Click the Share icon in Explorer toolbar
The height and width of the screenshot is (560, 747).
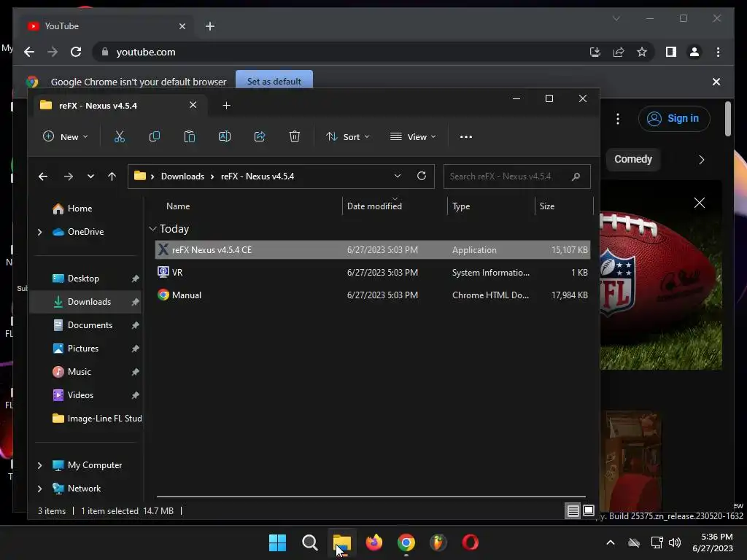[260, 136]
